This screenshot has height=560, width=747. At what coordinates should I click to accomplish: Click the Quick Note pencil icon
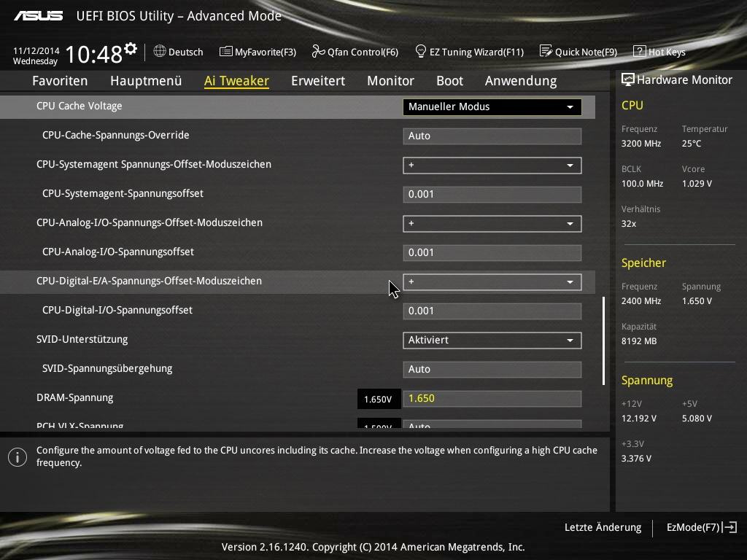(x=546, y=51)
